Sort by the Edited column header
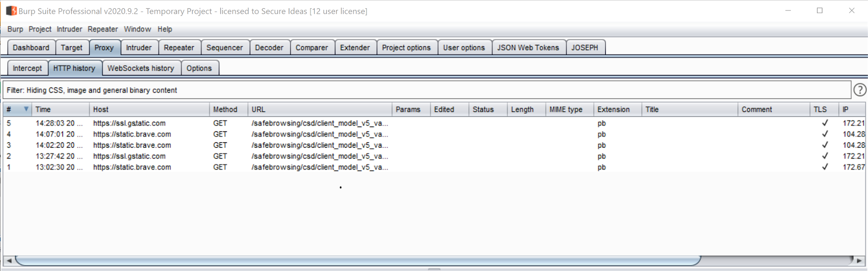Screen dimensions: 868x271 449,109
